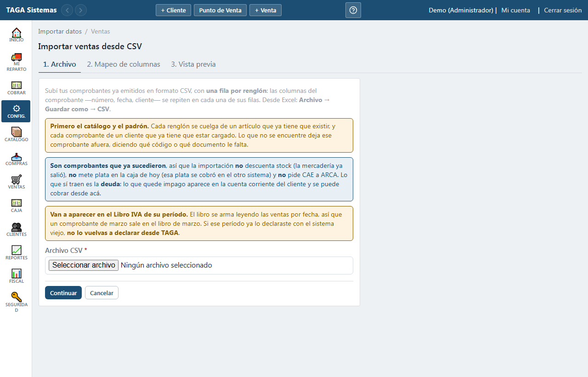Go forward with the right arrow
The height and width of the screenshot is (377, 588).
(x=81, y=10)
